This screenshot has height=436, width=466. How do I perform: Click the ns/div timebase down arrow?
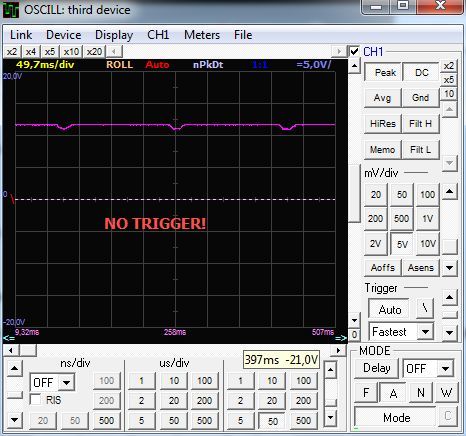tap(14, 420)
